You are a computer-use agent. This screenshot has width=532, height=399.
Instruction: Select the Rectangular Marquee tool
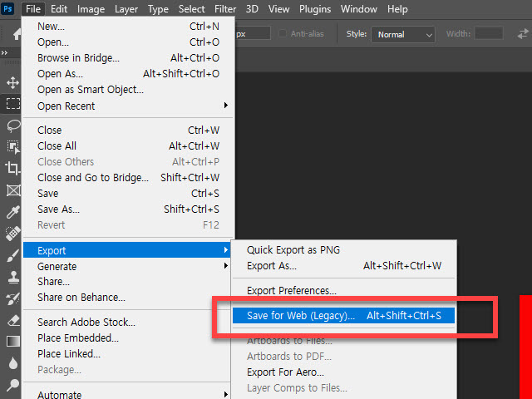pyautogui.click(x=13, y=103)
